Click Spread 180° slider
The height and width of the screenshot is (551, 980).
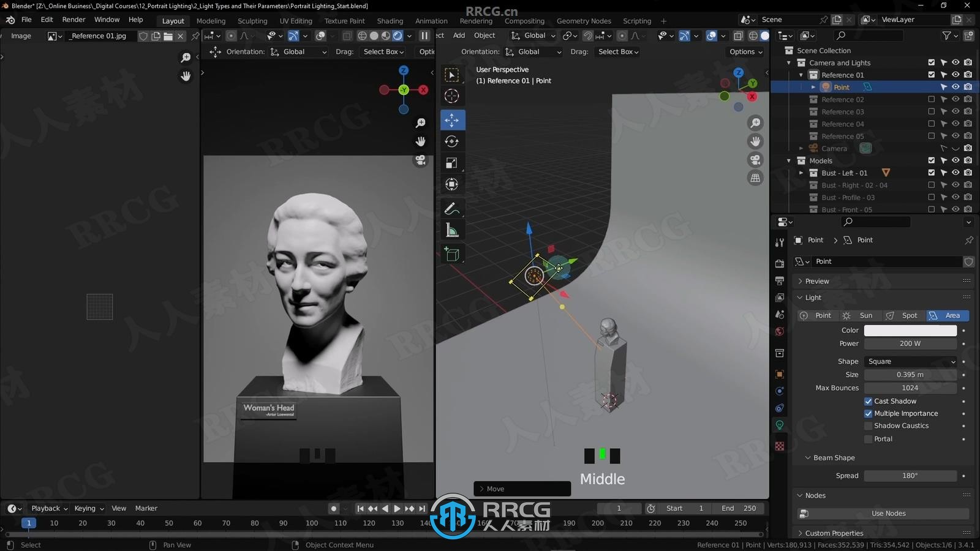pyautogui.click(x=910, y=476)
